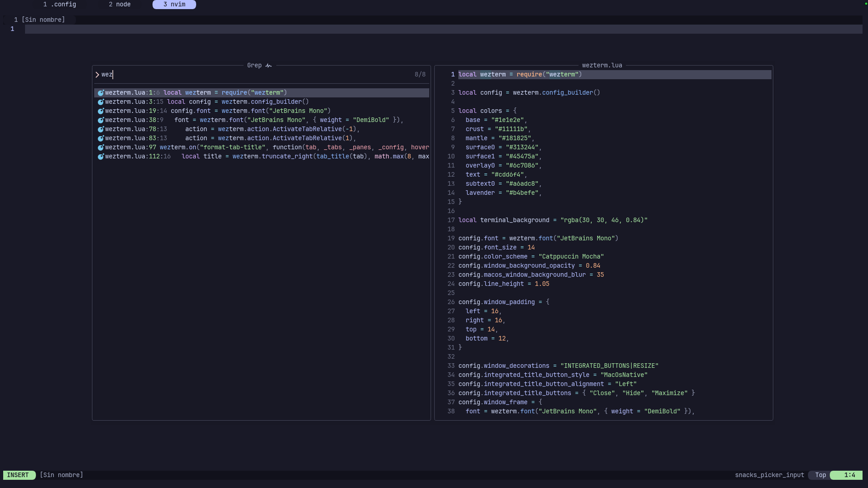Viewport: 868px width, 488px height.
Task: Click the Lua file icon beside wezterm.lua:1:6
Action: (x=101, y=93)
